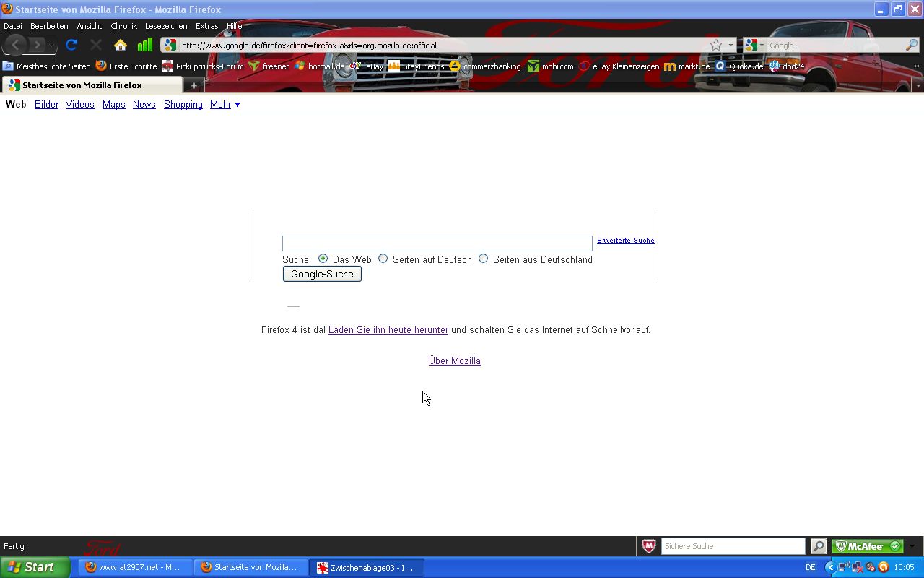Expand hidden system tray icons arrow
The height and width of the screenshot is (578, 924).
(830, 567)
